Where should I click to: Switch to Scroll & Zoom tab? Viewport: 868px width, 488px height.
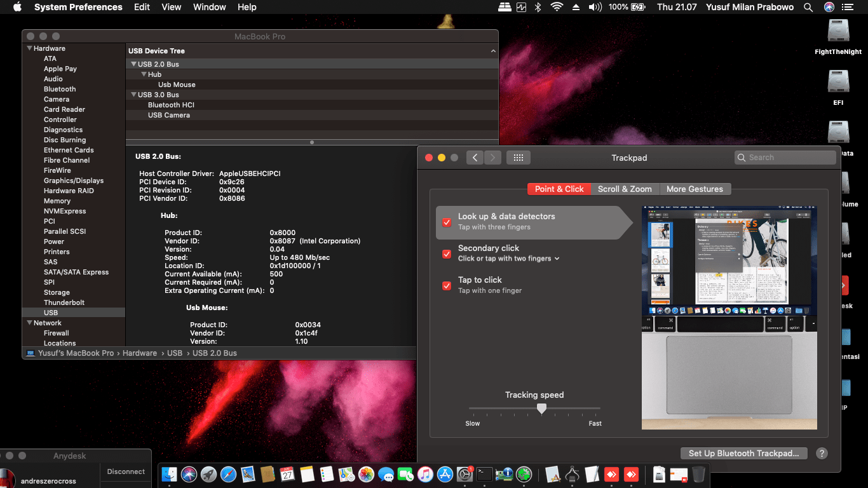[x=625, y=189]
